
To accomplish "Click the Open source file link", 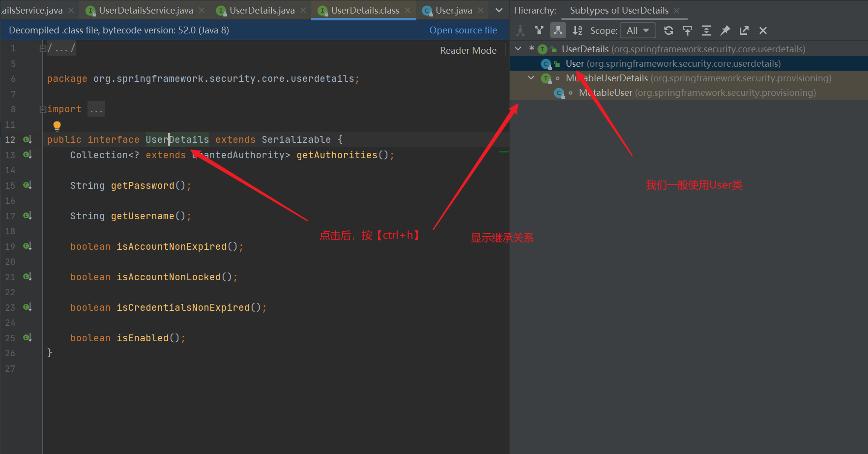I will 463,30.
